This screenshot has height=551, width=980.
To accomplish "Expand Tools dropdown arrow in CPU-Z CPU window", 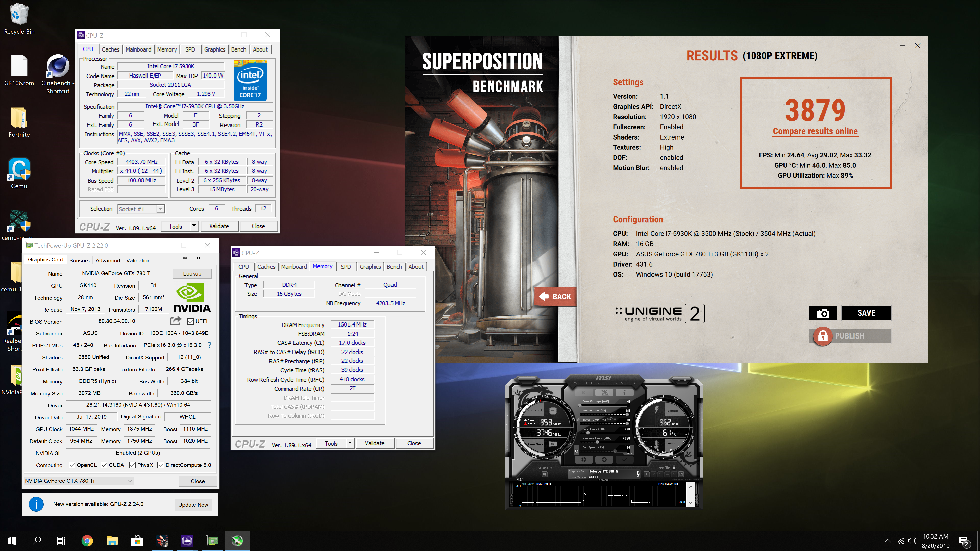I will (x=194, y=226).
